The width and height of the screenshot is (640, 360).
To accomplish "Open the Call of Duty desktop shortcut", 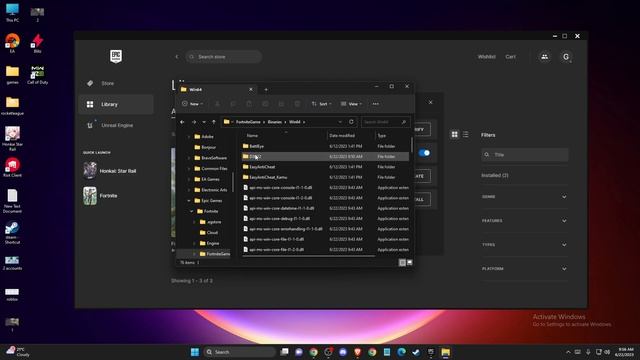I will point(38,75).
